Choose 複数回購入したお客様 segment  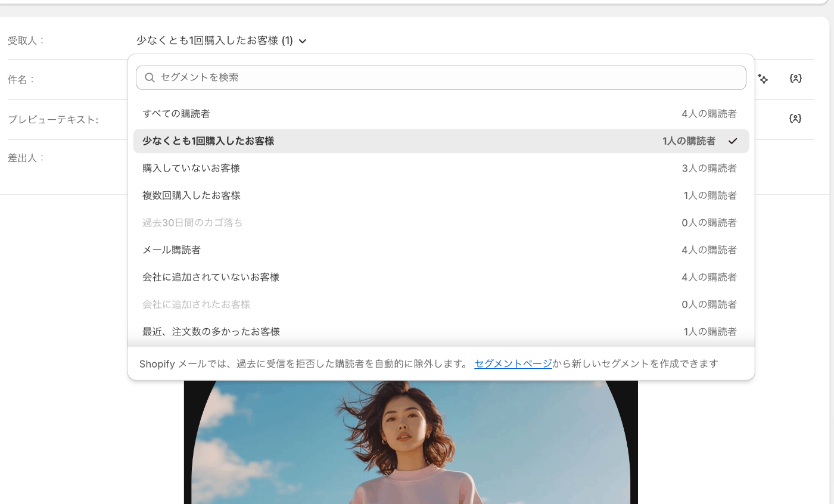441,195
